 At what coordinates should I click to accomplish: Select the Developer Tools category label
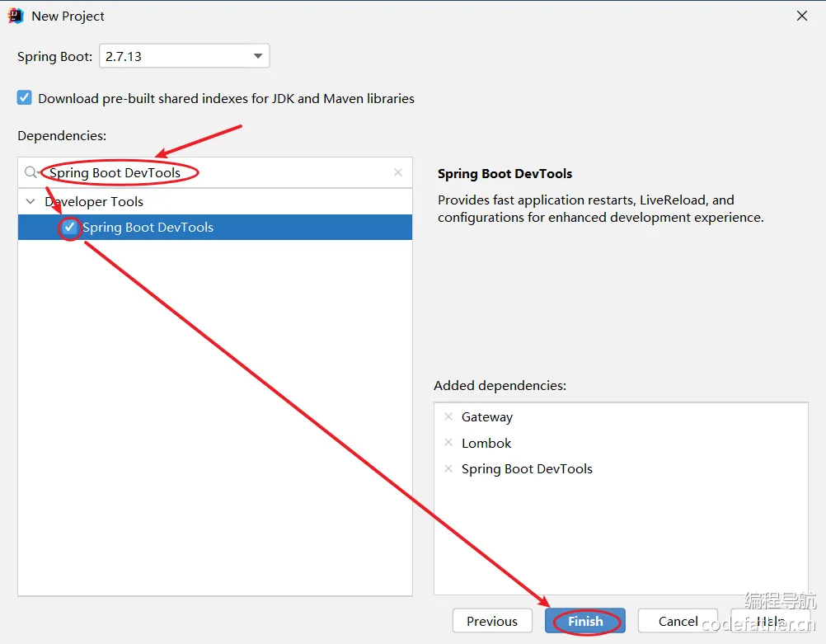point(94,201)
